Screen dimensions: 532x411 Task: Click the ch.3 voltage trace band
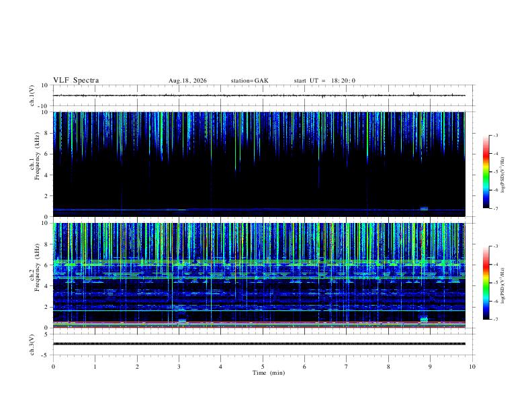click(x=259, y=344)
